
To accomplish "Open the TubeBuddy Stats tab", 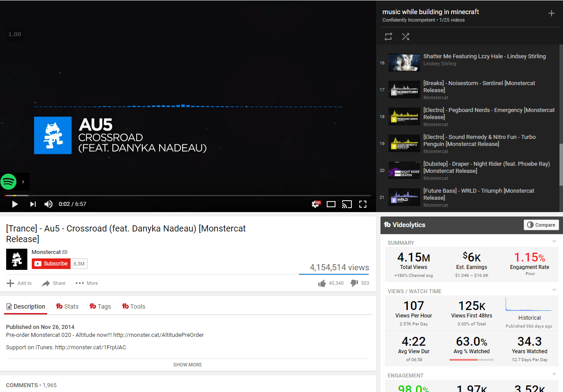I will [67, 306].
